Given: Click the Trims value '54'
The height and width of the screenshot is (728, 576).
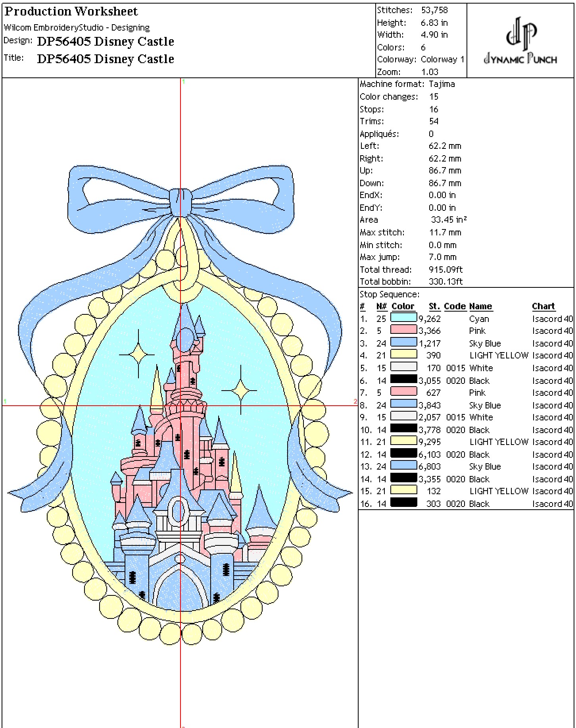Looking at the screenshot, I should pos(434,121).
